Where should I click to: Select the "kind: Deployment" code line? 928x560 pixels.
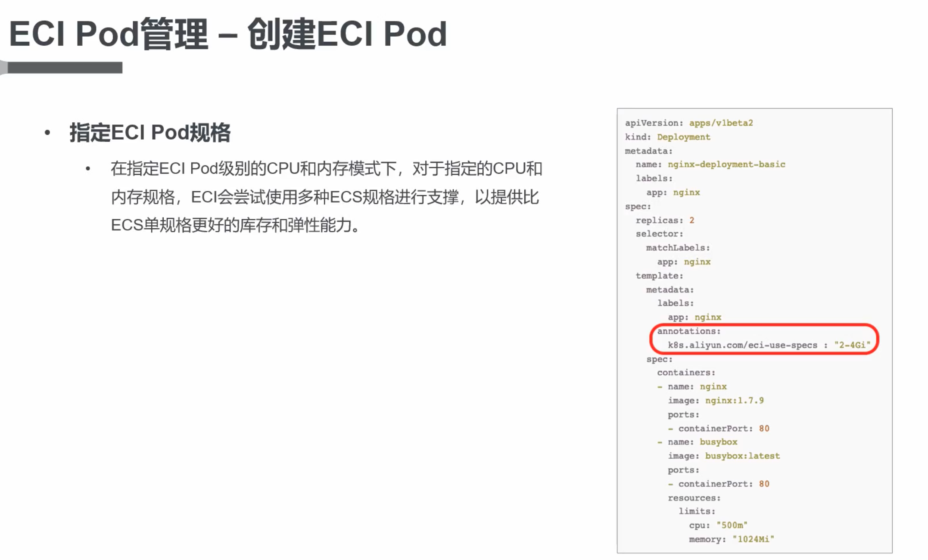coord(667,137)
